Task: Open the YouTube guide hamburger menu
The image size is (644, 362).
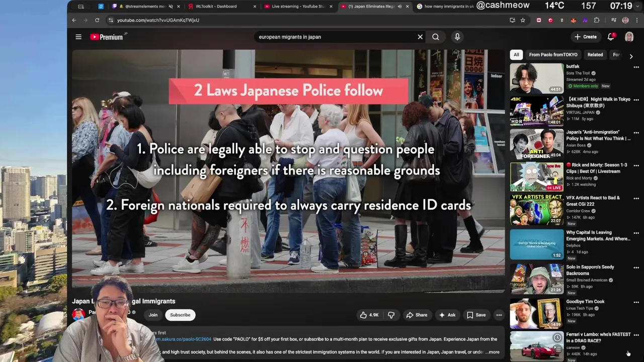Action: [78, 37]
